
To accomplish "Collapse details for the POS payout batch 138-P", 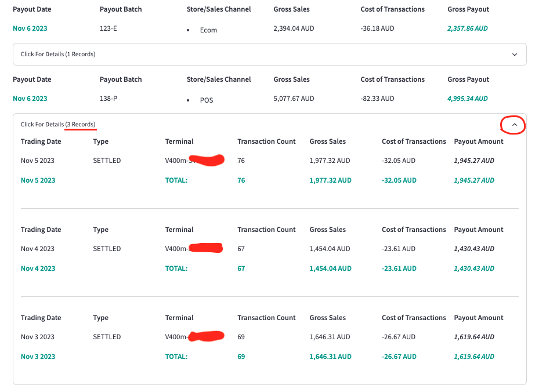I will pyautogui.click(x=512, y=125).
